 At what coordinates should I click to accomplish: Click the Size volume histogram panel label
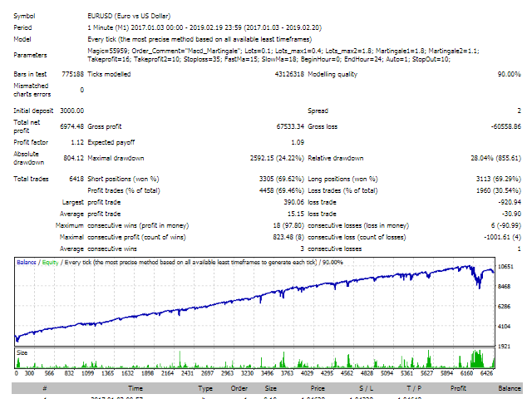click(x=23, y=352)
